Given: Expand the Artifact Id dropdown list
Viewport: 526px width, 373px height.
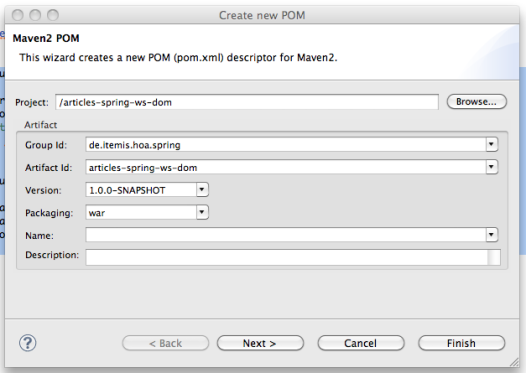Looking at the screenshot, I should [491, 167].
